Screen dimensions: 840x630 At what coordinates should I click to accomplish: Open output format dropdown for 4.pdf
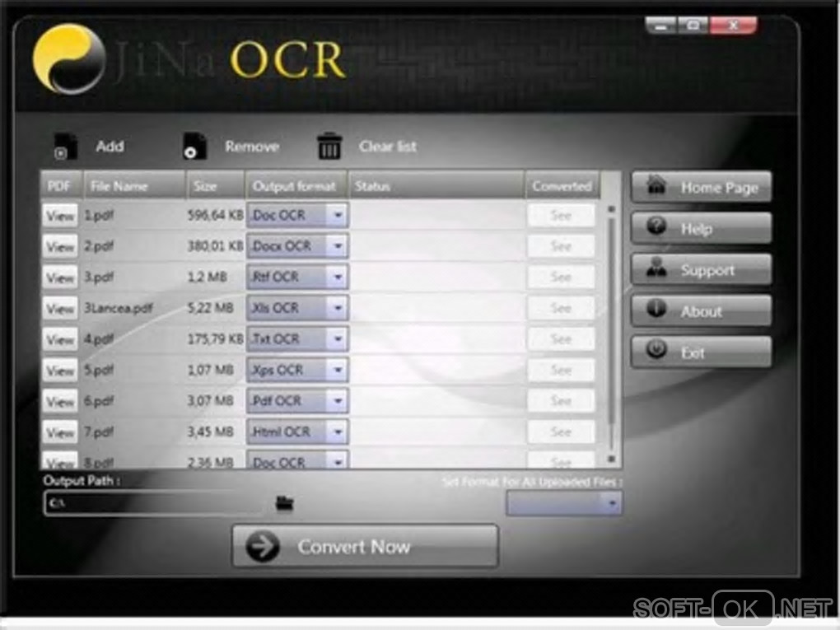tap(338, 339)
